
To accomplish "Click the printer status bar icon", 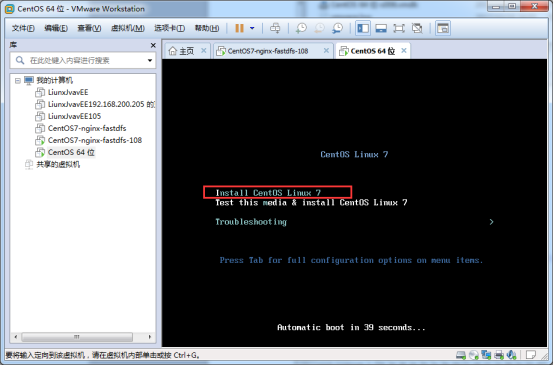I will (x=499, y=355).
